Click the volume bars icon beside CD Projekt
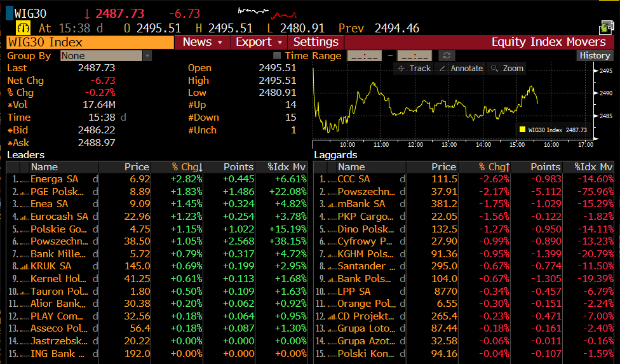This screenshot has height=364, width=620. coord(332,316)
